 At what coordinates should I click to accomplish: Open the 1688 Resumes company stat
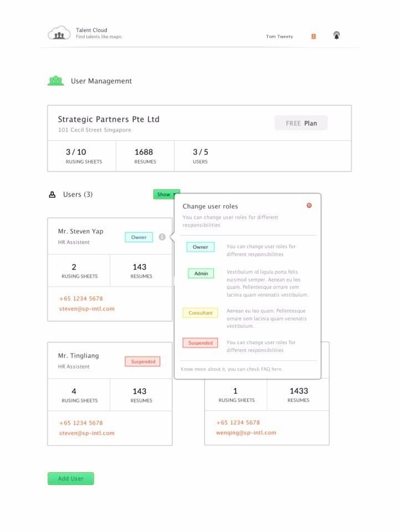tap(145, 156)
